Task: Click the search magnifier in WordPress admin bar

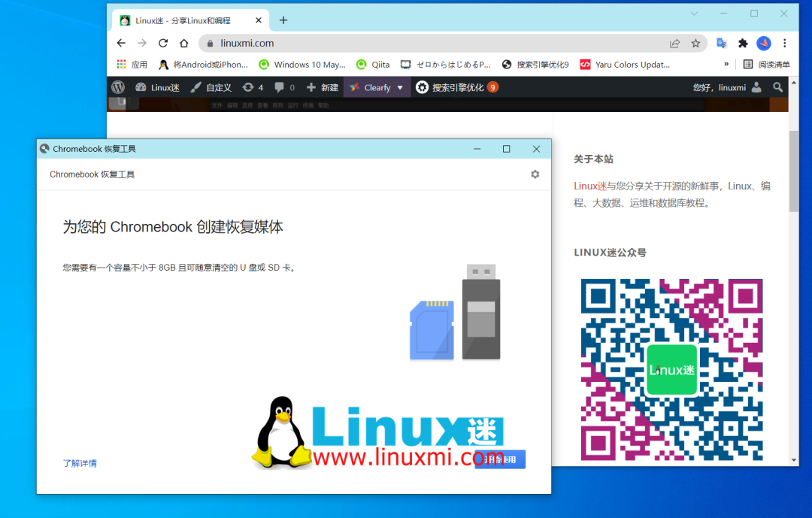Action: point(778,86)
